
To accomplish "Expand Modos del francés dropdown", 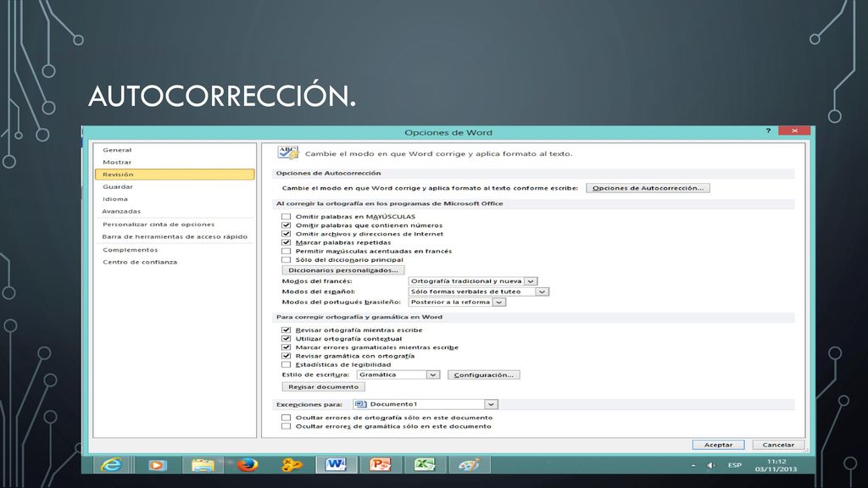I will (531, 281).
